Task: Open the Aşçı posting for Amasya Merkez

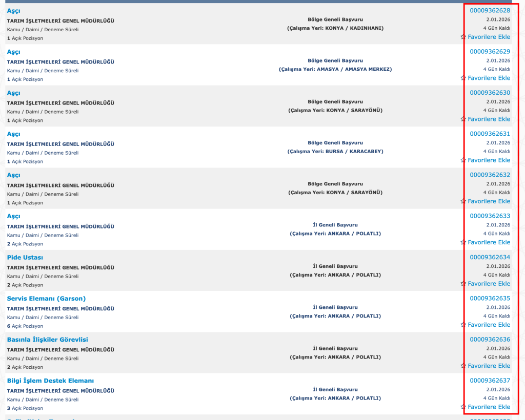Action: tap(14, 52)
